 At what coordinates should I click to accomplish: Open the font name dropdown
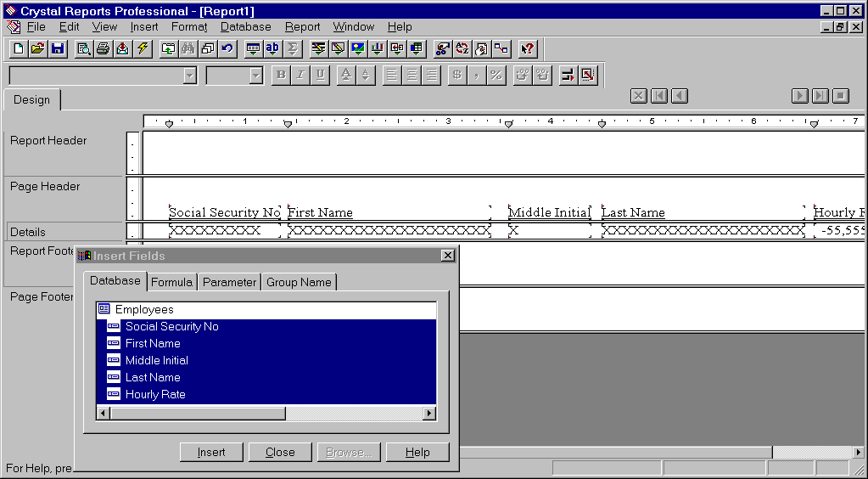pos(189,76)
